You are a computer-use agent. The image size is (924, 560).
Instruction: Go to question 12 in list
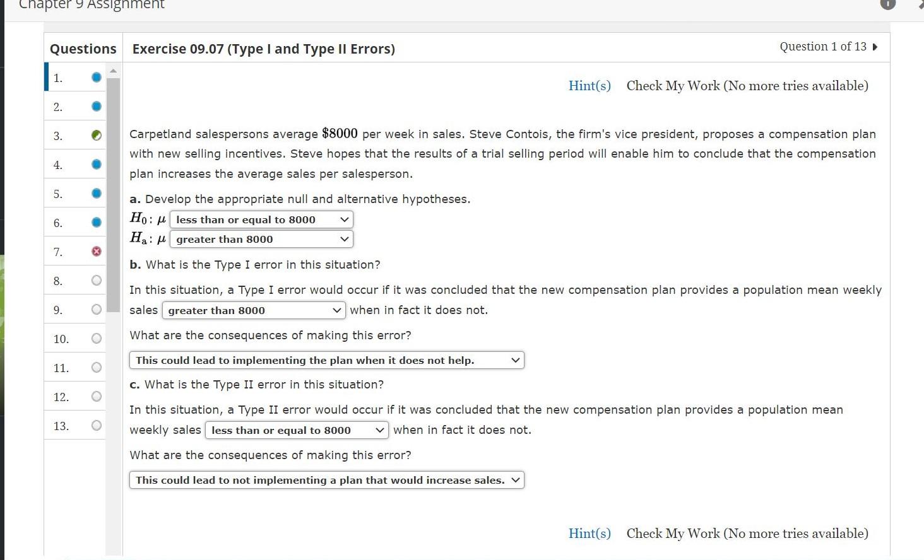(61, 397)
